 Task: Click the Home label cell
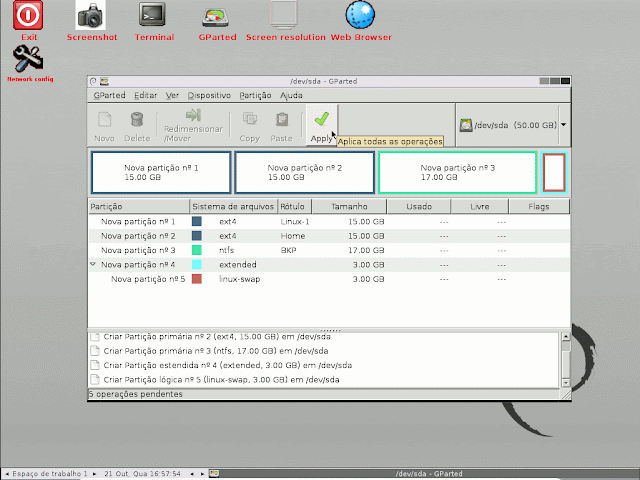[293, 236]
